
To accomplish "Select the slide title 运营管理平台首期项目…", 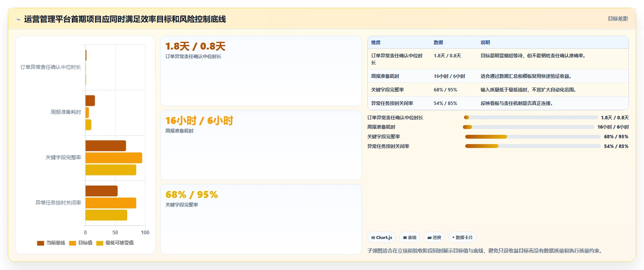I will (x=125, y=19).
